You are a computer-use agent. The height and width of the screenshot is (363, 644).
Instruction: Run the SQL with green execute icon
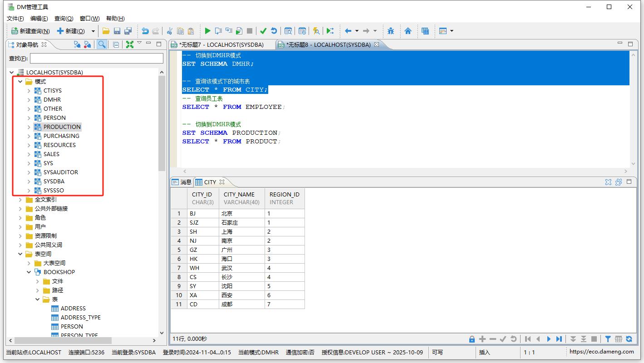coord(207,31)
